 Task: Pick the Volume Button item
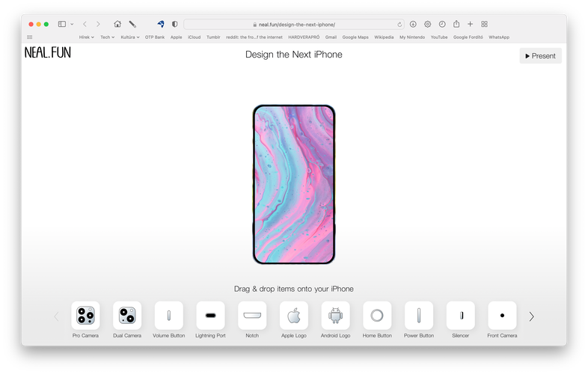(x=169, y=316)
